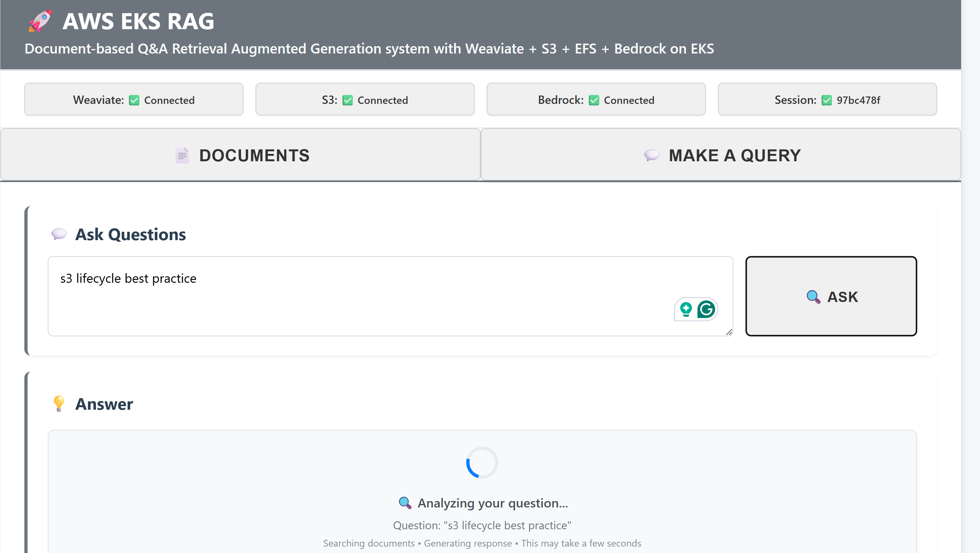Click the loading spinner in the Answer box

click(x=482, y=463)
